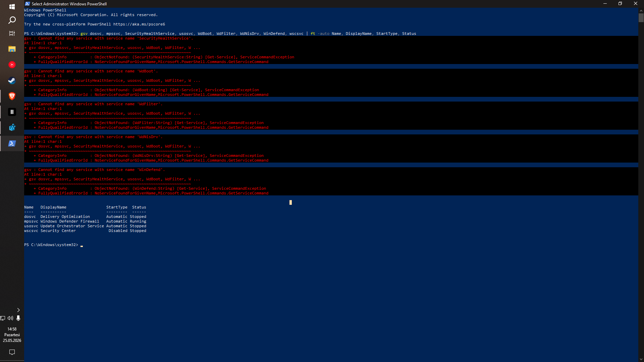Click the 'Disabled' start type value
The image size is (644, 362).
click(118, 231)
